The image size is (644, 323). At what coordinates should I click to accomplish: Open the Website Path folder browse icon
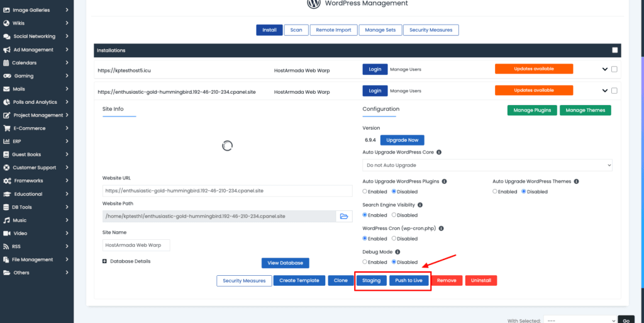[344, 216]
